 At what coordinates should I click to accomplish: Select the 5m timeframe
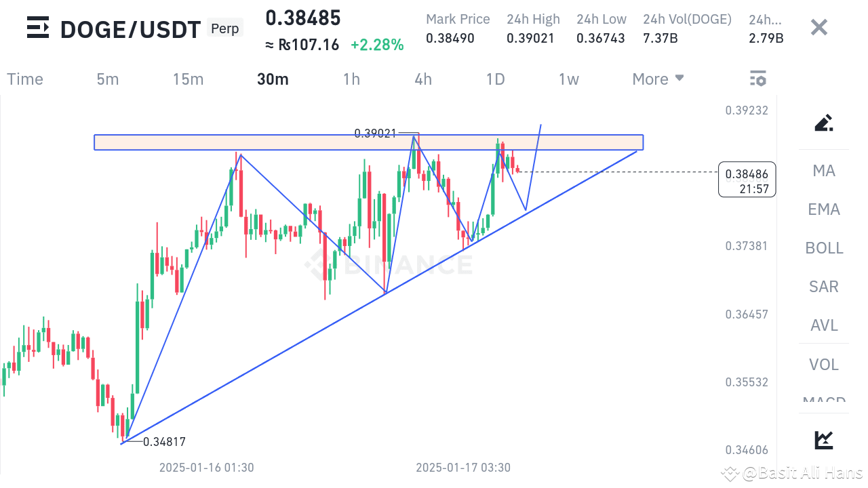click(x=107, y=79)
